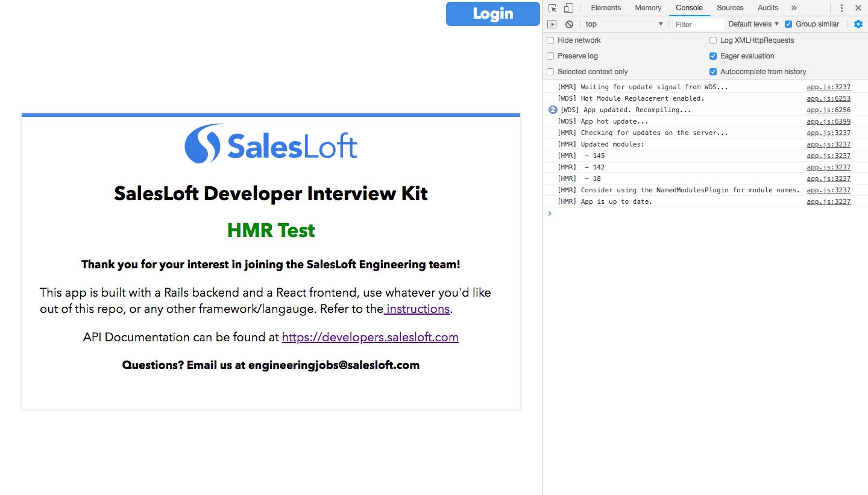868x495 pixels.
Task: Enable Log XMLHttpRequests checkbox
Action: pyautogui.click(x=713, y=40)
